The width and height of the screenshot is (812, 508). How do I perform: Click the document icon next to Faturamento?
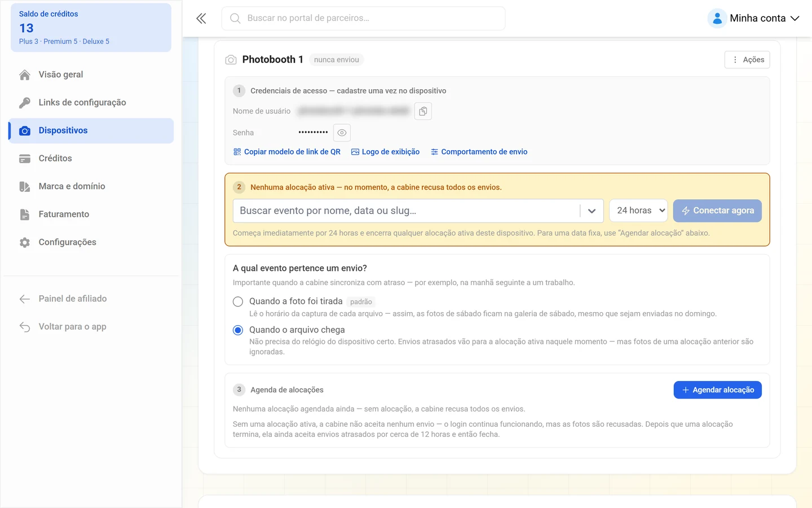coord(25,214)
